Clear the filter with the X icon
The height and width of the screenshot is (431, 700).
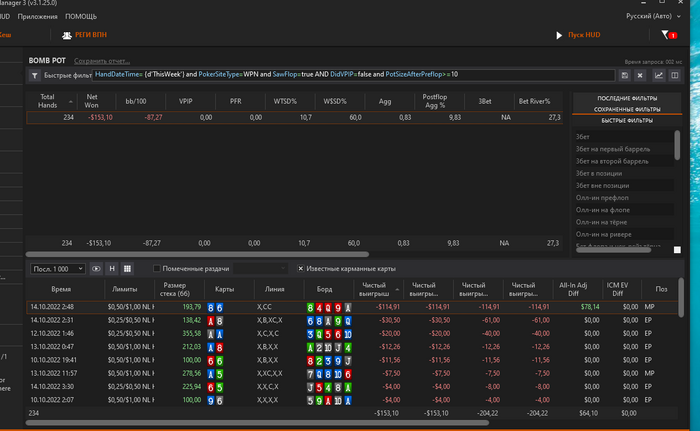coord(641,75)
